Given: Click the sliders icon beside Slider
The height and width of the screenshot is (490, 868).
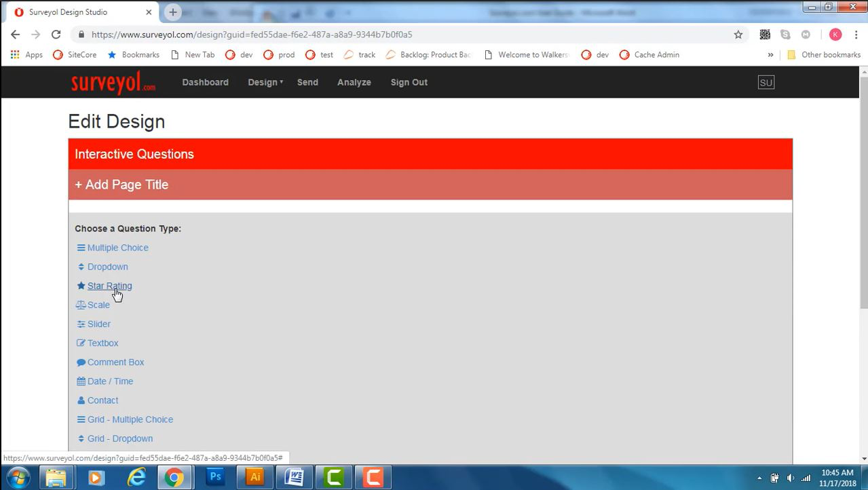Looking at the screenshot, I should pyautogui.click(x=81, y=324).
